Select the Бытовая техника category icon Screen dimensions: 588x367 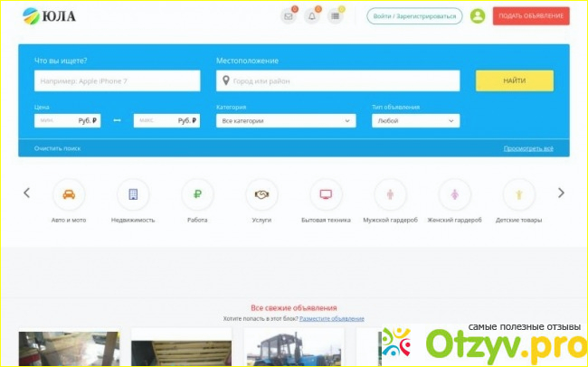pyautogui.click(x=326, y=194)
